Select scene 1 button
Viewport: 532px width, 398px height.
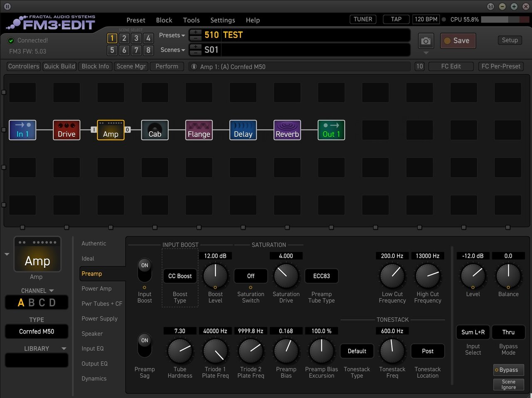(x=112, y=38)
